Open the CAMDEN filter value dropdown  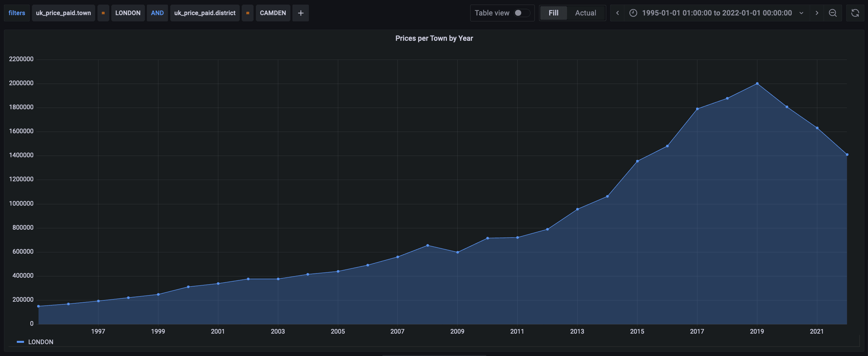pyautogui.click(x=273, y=13)
